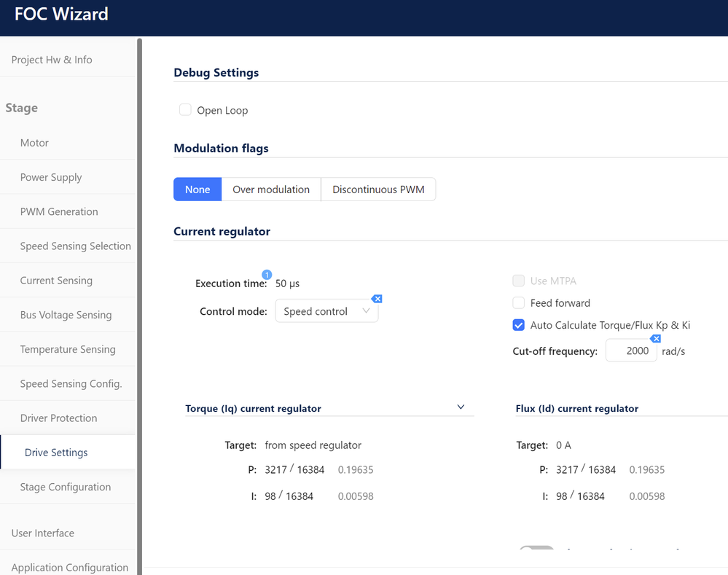Screen dimensions: 728x575
Task: Collapse the Torque (Iq) current regulator section
Action: [x=461, y=407]
